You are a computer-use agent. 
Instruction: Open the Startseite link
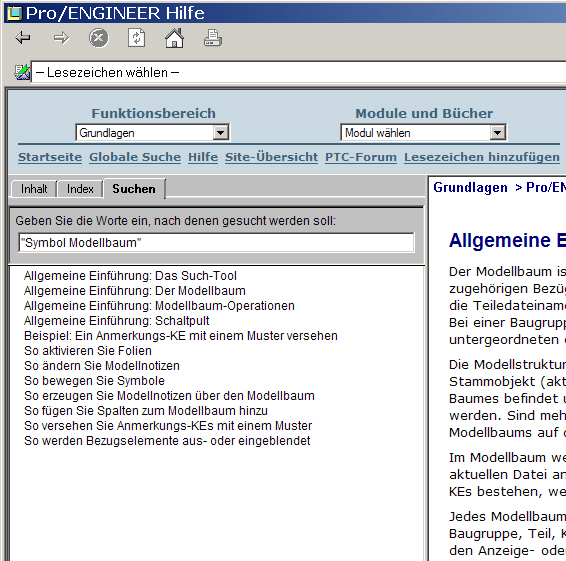[50, 157]
